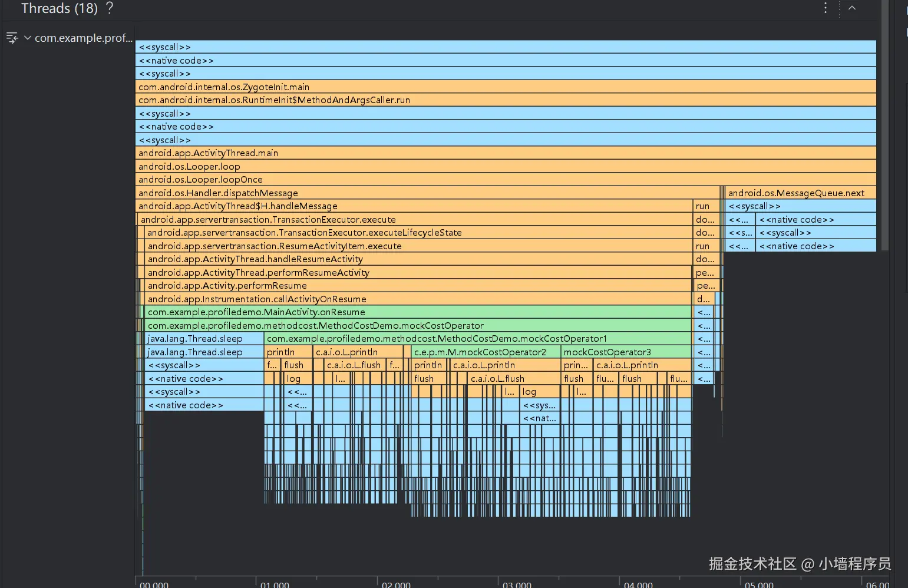The image size is (908, 588).
Task: Select MainActivity.onResume green frame
Action: pos(418,312)
